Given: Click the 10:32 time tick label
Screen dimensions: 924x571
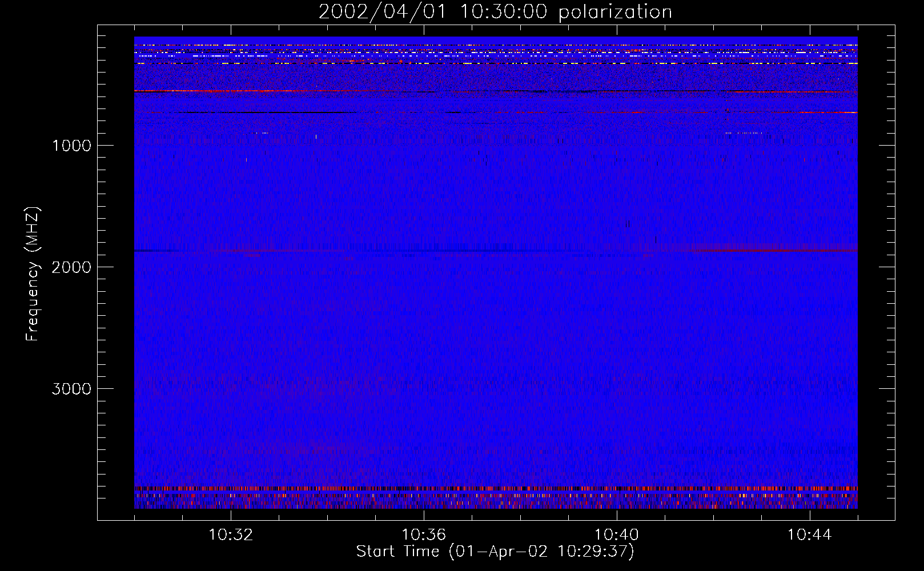Looking at the screenshot, I should pyautogui.click(x=231, y=535).
